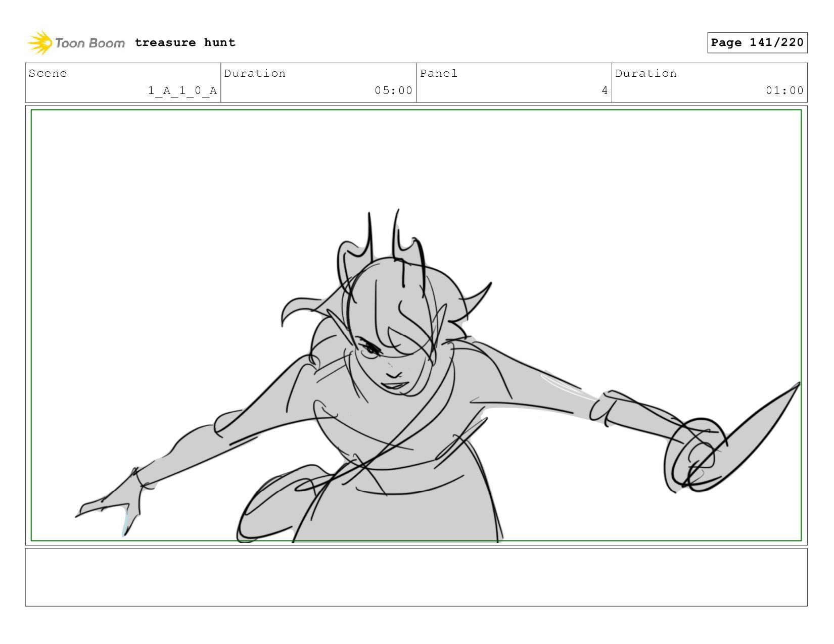Click the 'Page 141/220' box
Screen dimensions: 834x644
[x=757, y=42]
